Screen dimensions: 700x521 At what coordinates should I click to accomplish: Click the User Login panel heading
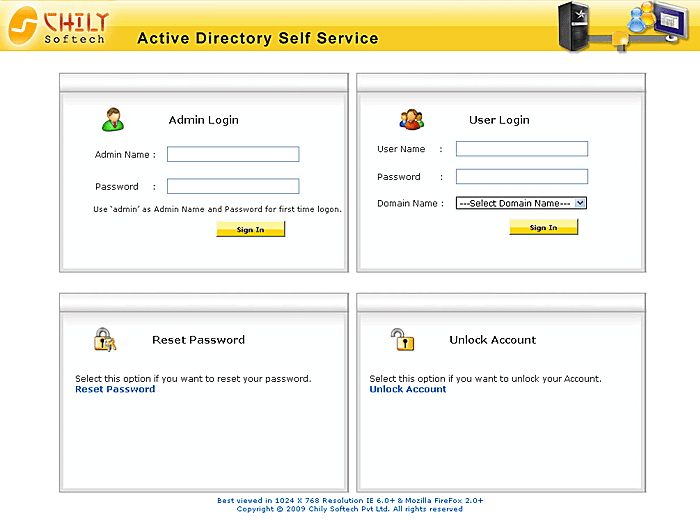pos(499,120)
